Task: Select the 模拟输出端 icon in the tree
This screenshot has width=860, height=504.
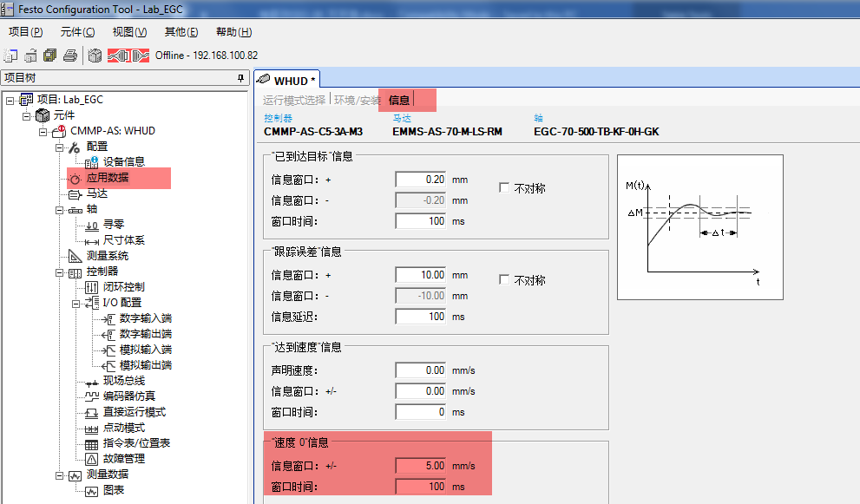Action: [x=108, y=365]
